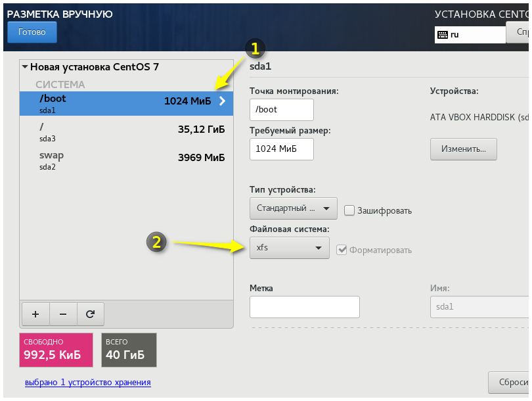This screenshot has height=401, width=532.
Task: Click the reload storage configuration icon
Action: point(90,314)
